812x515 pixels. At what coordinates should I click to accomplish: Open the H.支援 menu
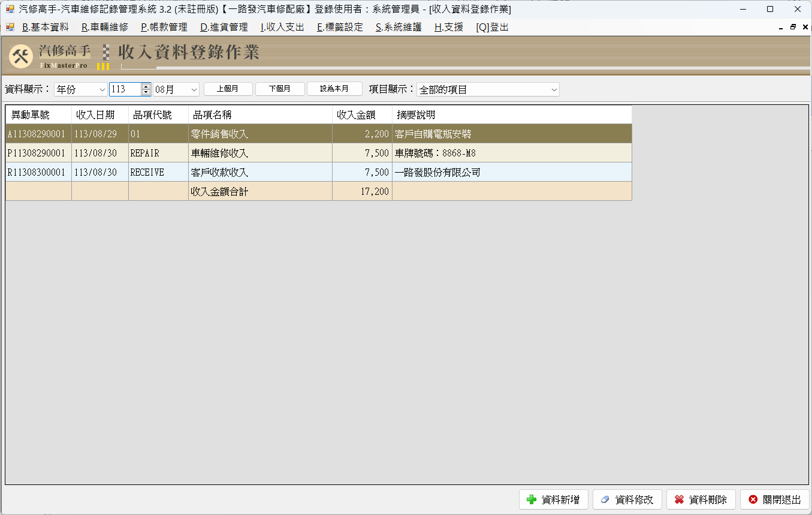click(x=449, y=27)
